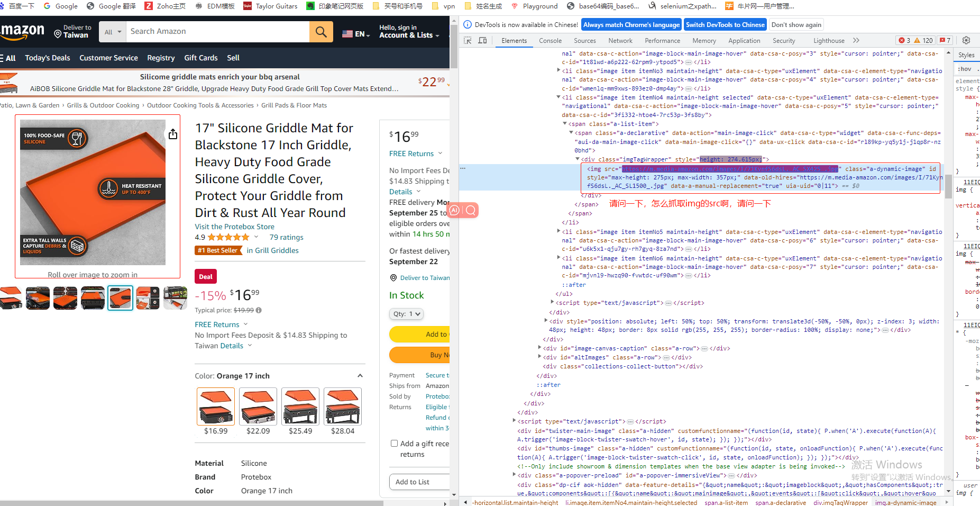Image resolution: width=980 pixels, height=506 pixels.
Task: Click the img.a-dynamic-image breadcrumb in DevTools
Action: click(905, 502)
